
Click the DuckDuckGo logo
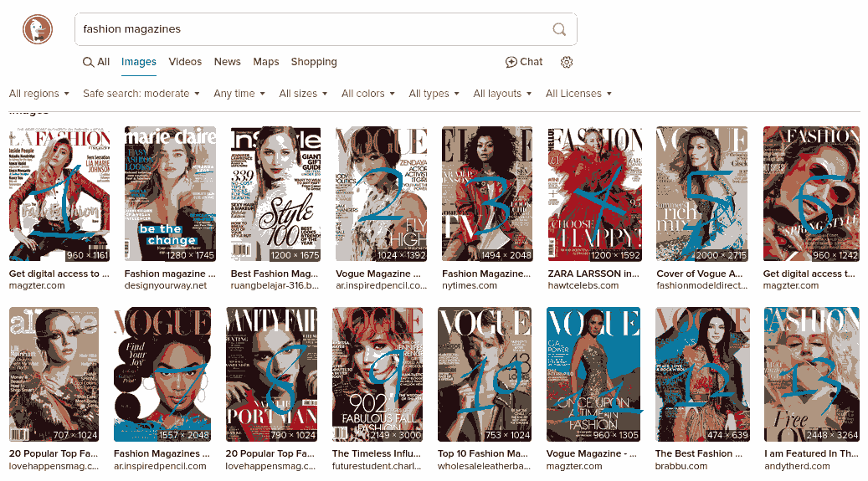(x=38, y=29)
